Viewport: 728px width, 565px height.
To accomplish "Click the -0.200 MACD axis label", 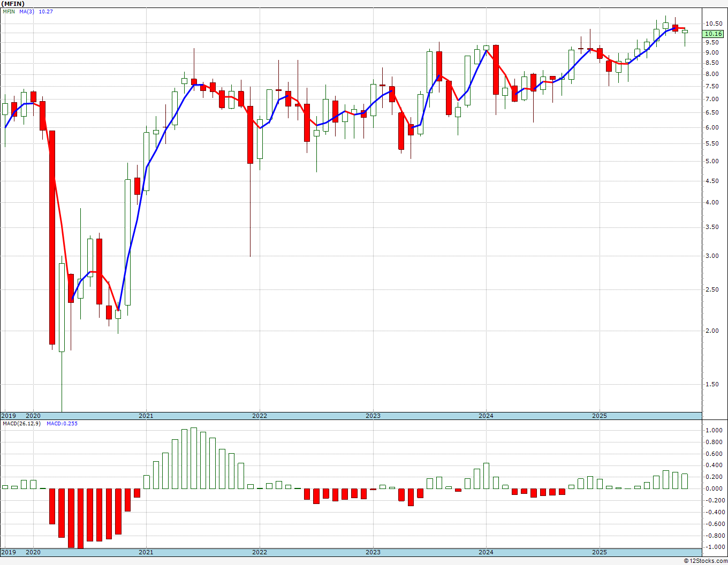I will click(x=714, y=500).
